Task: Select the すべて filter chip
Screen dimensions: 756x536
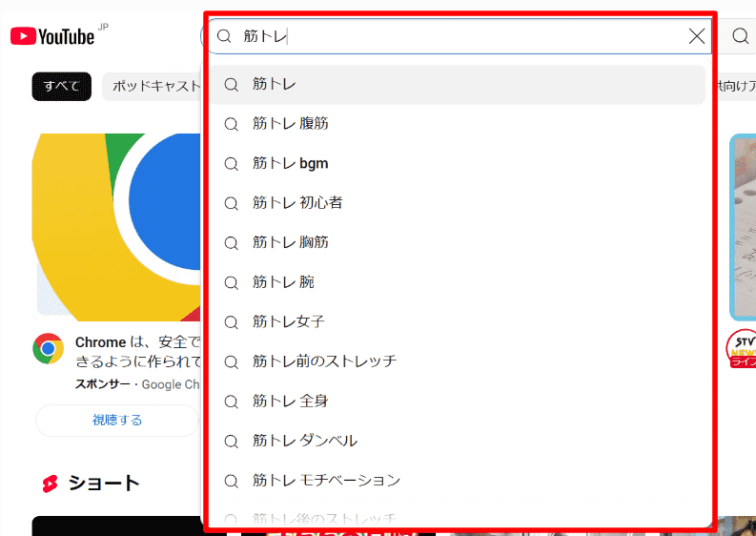Action: pos(61,86)
